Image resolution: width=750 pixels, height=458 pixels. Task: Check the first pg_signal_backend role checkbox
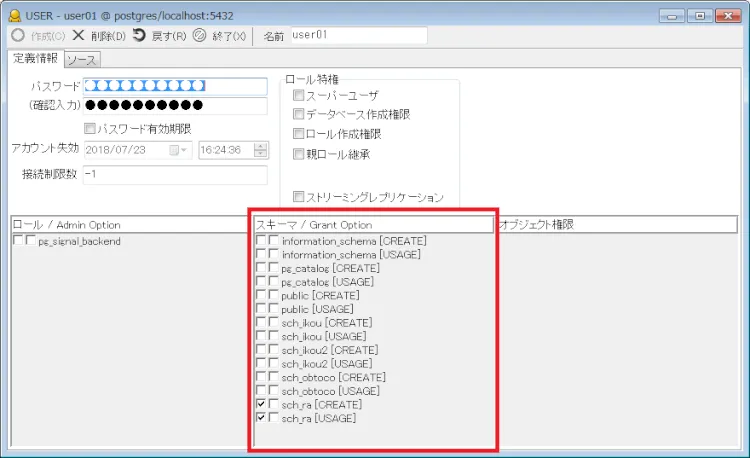pyautogui.click(x=18, y=240)
